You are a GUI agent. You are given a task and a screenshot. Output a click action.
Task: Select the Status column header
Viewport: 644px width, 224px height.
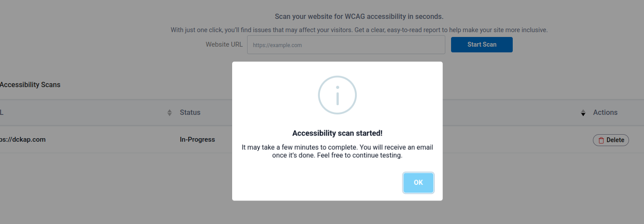coord(190,113)
